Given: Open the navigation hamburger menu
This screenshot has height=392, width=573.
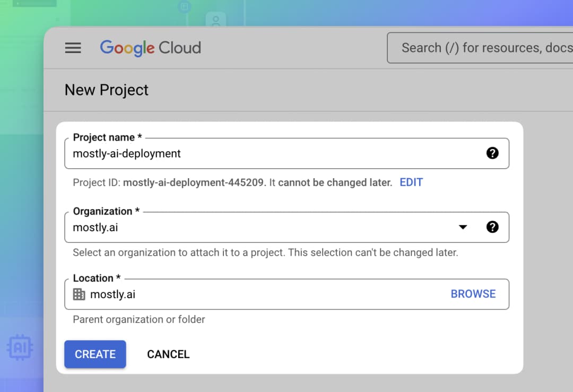Looking at the screenshot, I should [73, 48].
